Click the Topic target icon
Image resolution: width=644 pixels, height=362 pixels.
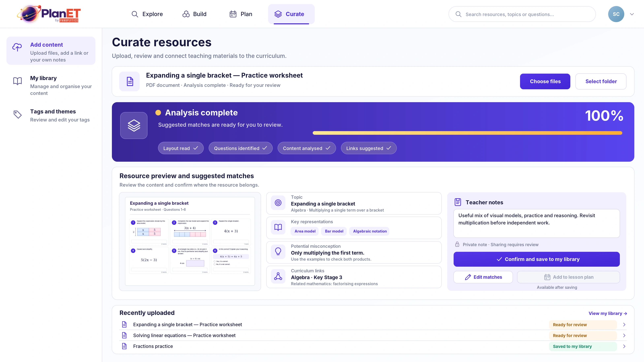pos(278,203)
